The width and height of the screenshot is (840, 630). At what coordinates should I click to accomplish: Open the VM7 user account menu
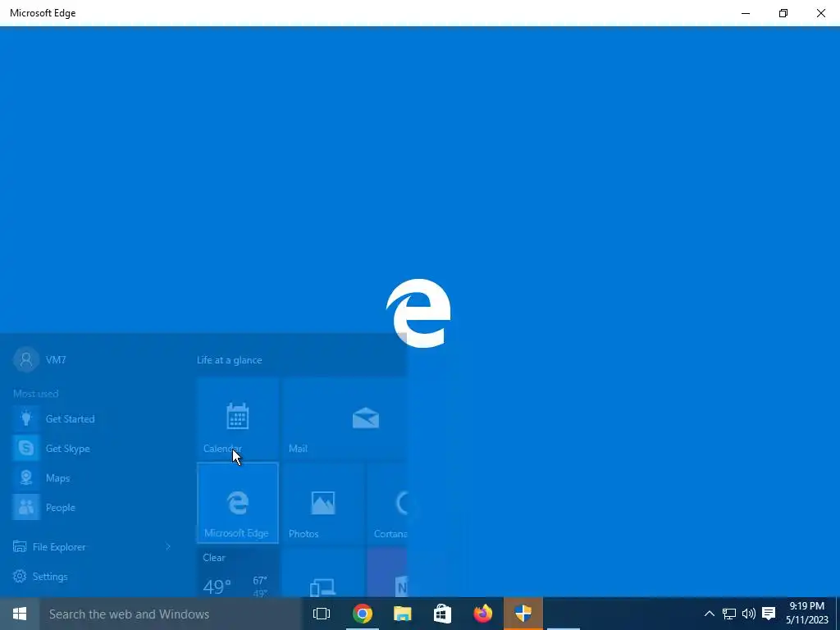tap(40, 359)
